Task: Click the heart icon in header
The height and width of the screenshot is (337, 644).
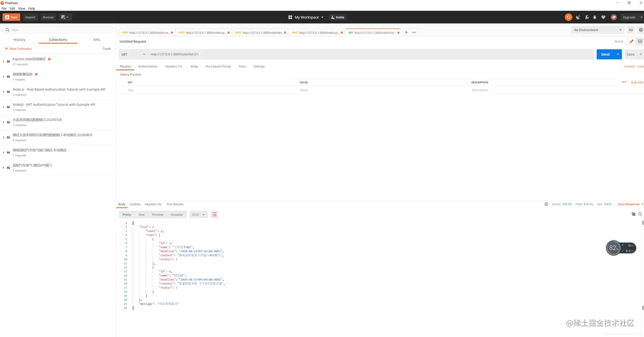Action: pyautogui.click(x=603, y=17)
